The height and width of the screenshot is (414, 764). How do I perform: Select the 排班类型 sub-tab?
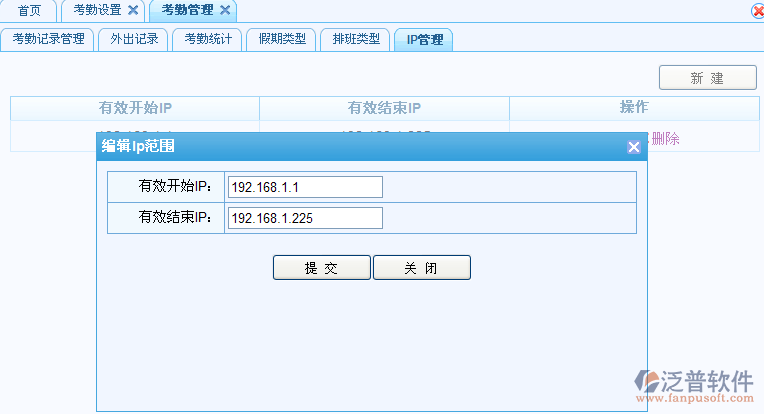356,40
